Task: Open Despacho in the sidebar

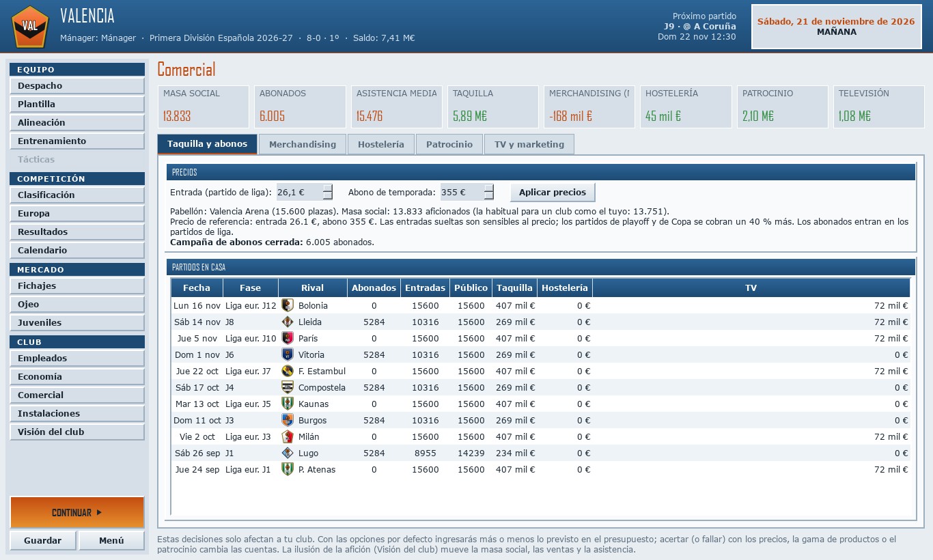Action: click(x=77, y=86)
